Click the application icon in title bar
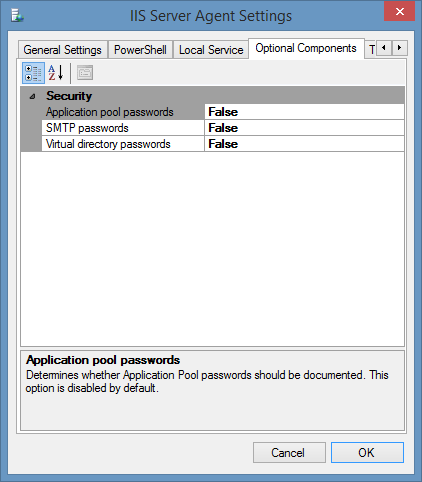 (x=17, y=16)
